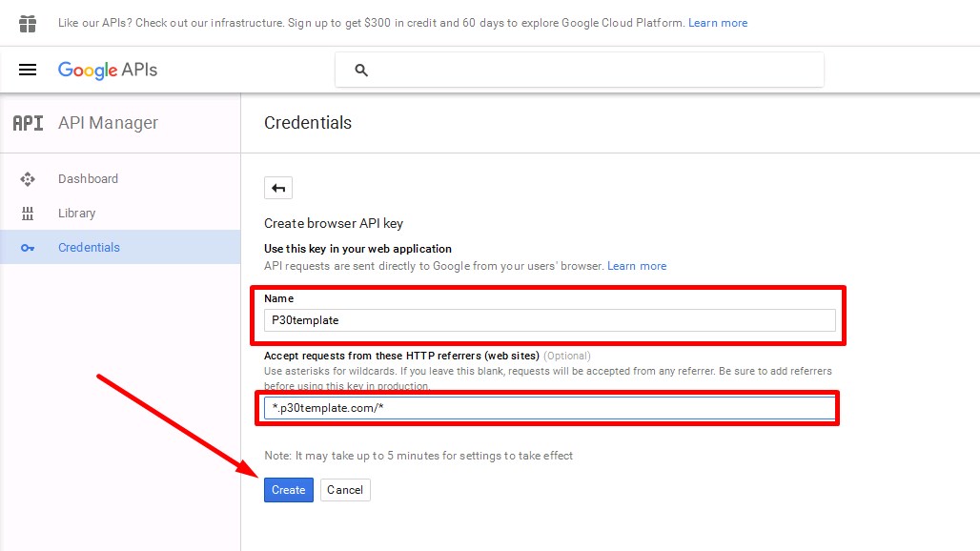Click the search magnifier icon

pyautogui.click(x=361, y=70)
